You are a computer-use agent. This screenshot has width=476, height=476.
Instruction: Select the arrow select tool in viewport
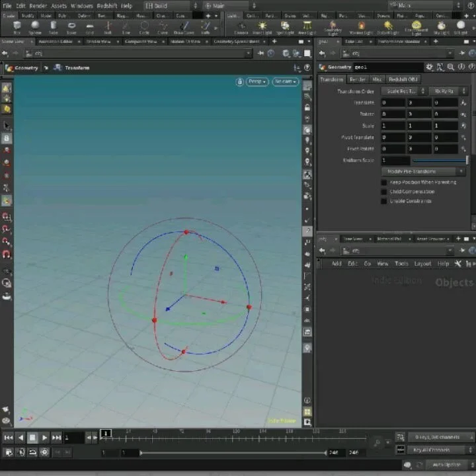[x=7, y=126]
